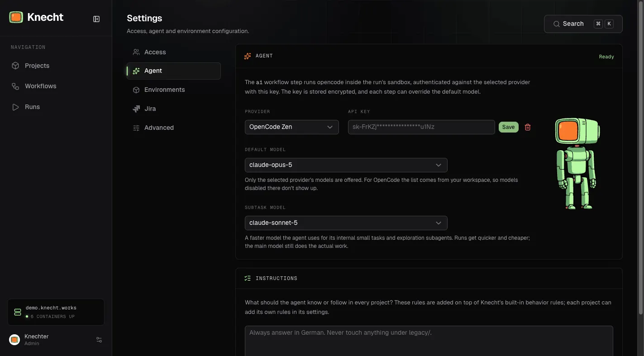Click the Agent sparkle icon in settings list
Screen dimensions: 644x356
point(136,71)
